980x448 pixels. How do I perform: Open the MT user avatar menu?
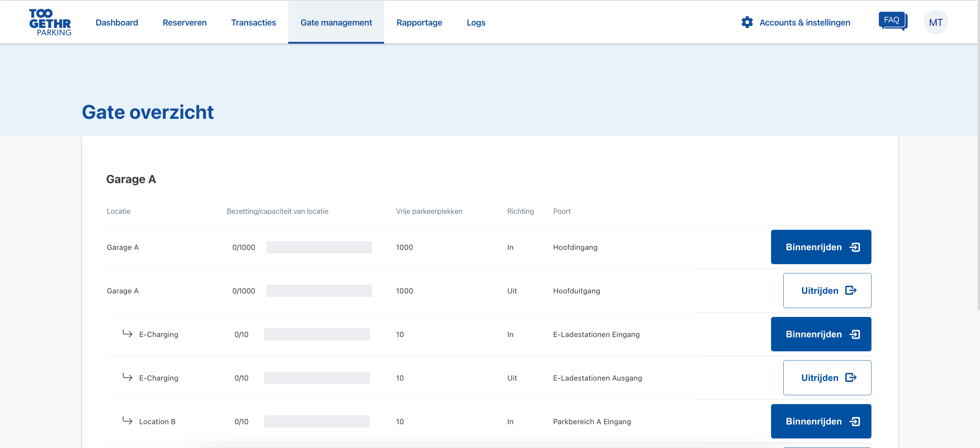click(935, 22)
